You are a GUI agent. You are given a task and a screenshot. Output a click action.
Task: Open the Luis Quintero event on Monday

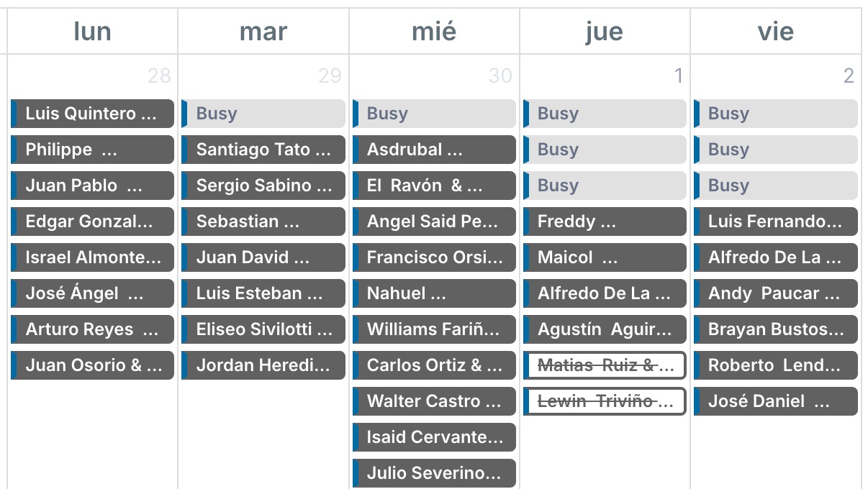point(92,114)
